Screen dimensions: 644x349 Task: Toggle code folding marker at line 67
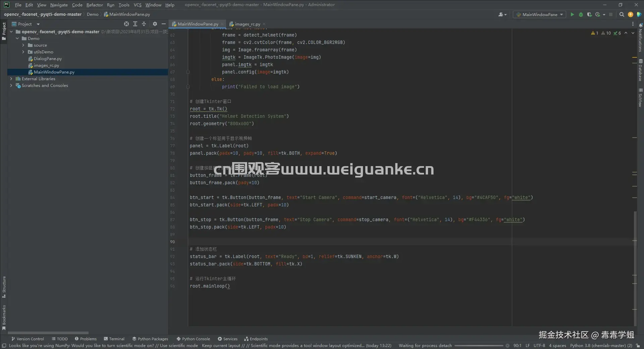[188, 72]
